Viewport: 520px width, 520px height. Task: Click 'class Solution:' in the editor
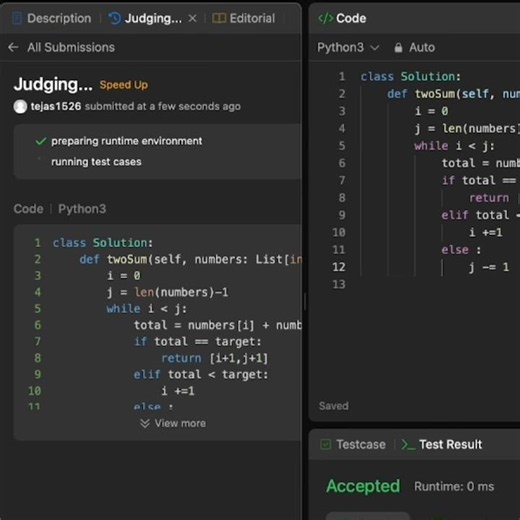coord(411,77)
